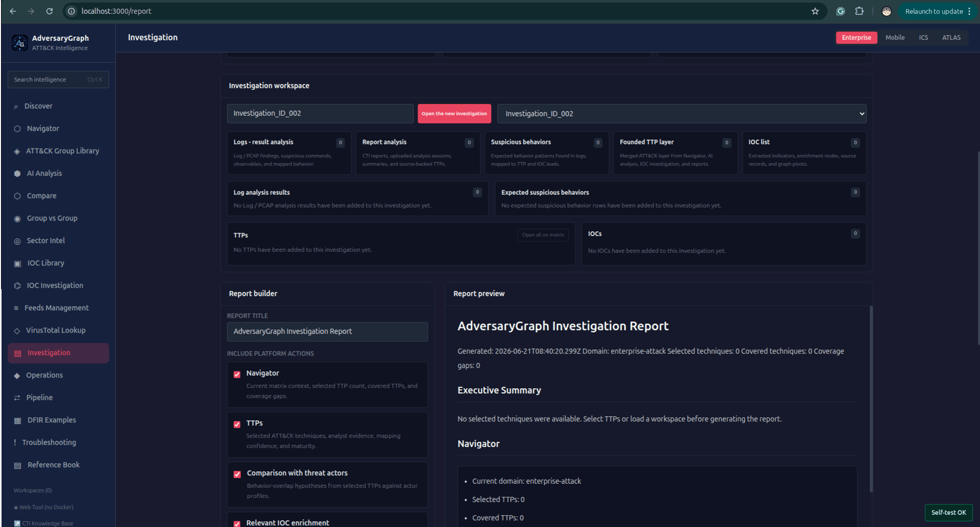Click the Report Title input field
980x527 pixels.
pos(327,332)
